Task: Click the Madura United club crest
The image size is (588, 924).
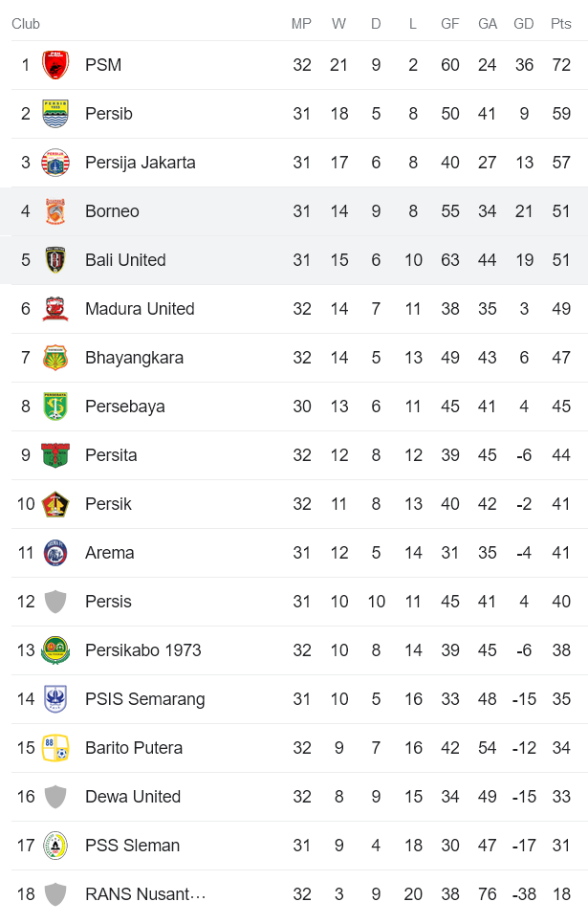Action: pos(55,309)
